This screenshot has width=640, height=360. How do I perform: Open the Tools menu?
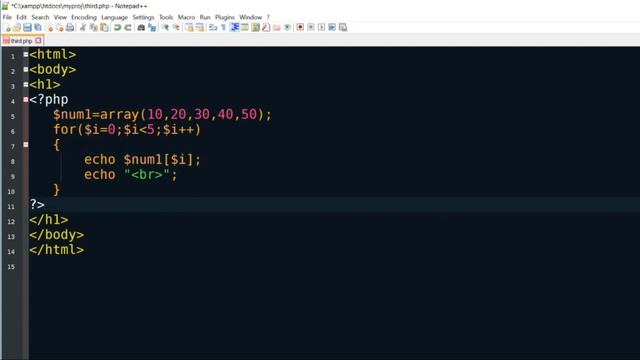pos(166,17)
